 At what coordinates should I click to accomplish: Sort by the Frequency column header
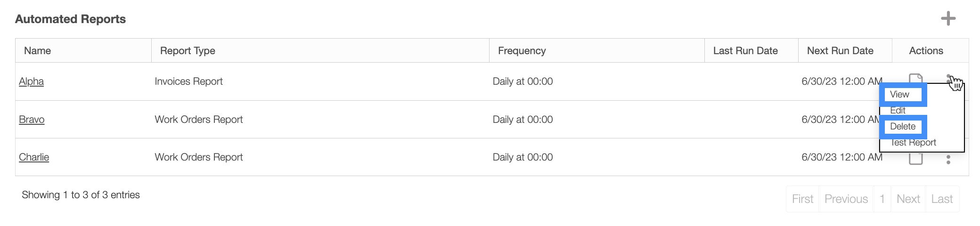tap(522, 51)
